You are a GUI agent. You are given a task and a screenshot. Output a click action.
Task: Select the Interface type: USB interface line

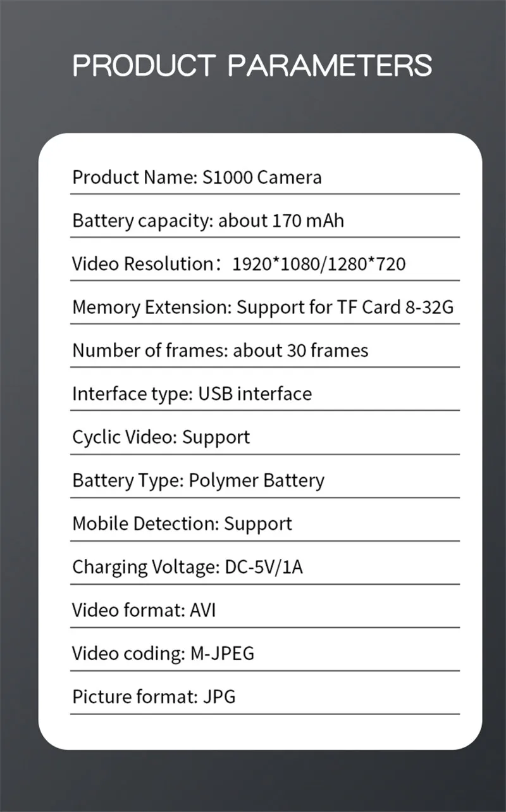click(x=192, y=394)
